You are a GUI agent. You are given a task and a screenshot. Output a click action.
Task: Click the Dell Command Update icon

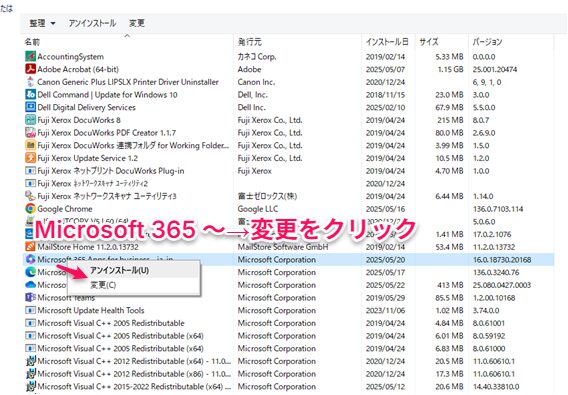(x=30, y=94)
